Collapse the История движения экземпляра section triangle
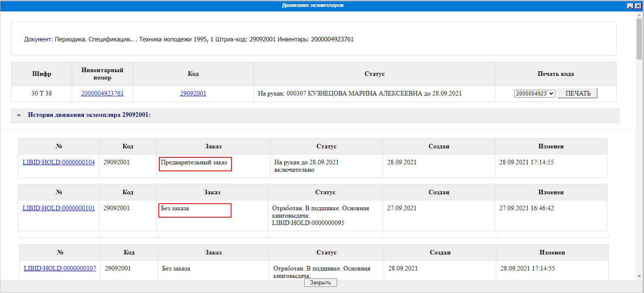644x293 pixels. click(x=19, y=115)
